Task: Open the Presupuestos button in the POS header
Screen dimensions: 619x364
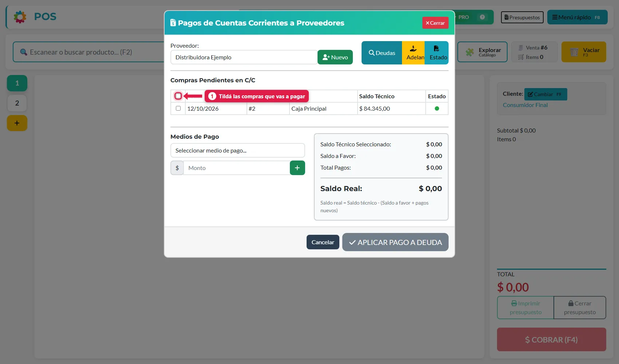Action: [522, 17]
